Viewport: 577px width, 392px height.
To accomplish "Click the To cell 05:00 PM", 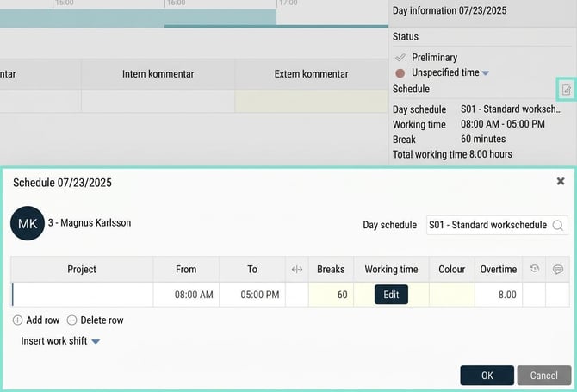I will [252, 295].
